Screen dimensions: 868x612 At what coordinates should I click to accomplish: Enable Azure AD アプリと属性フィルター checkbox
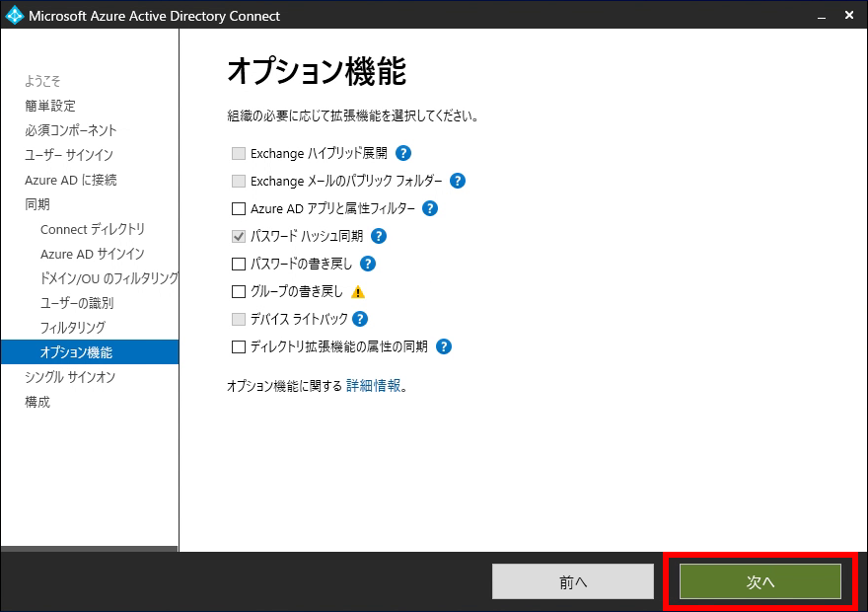pos(239,209)
